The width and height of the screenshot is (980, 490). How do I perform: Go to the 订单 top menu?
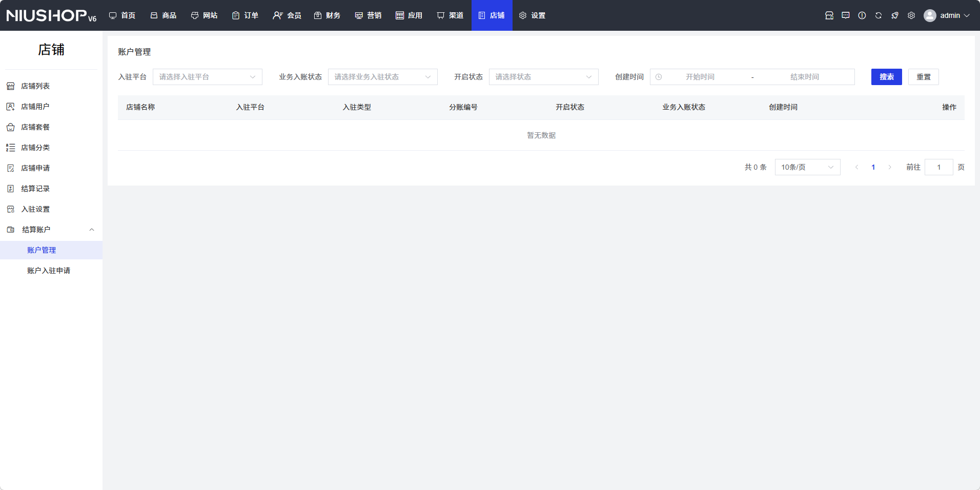(x=246, y=15)
